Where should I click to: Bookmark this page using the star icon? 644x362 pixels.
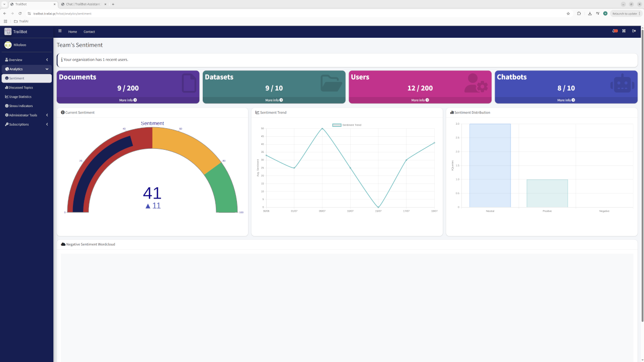pos(568,14)
